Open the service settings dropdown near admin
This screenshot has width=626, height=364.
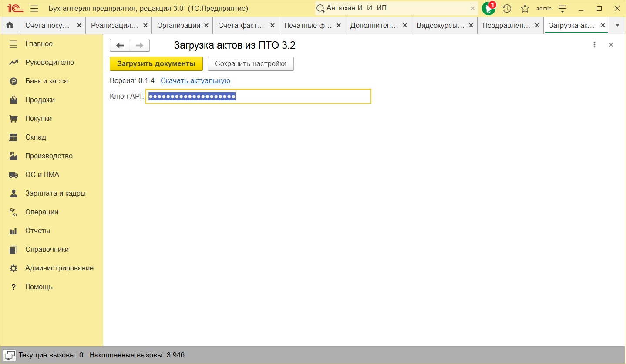562,8
